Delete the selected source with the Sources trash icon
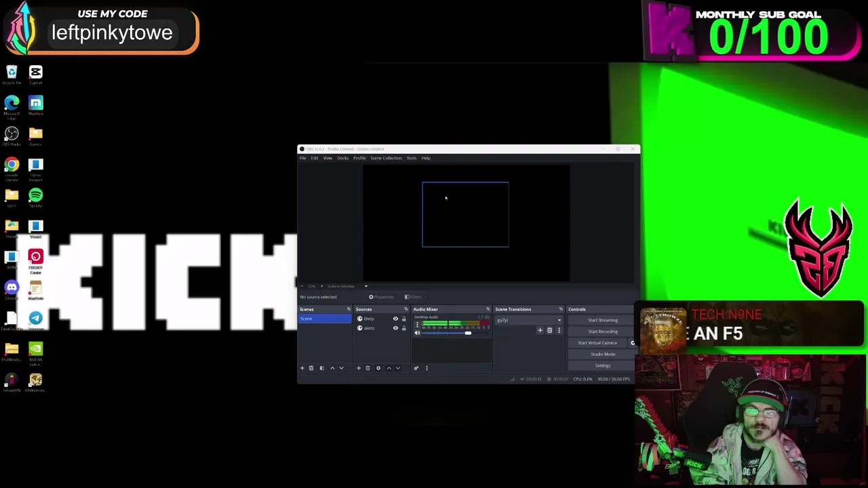Viewport: 868px width, 488px height. (x=368, y=368)
